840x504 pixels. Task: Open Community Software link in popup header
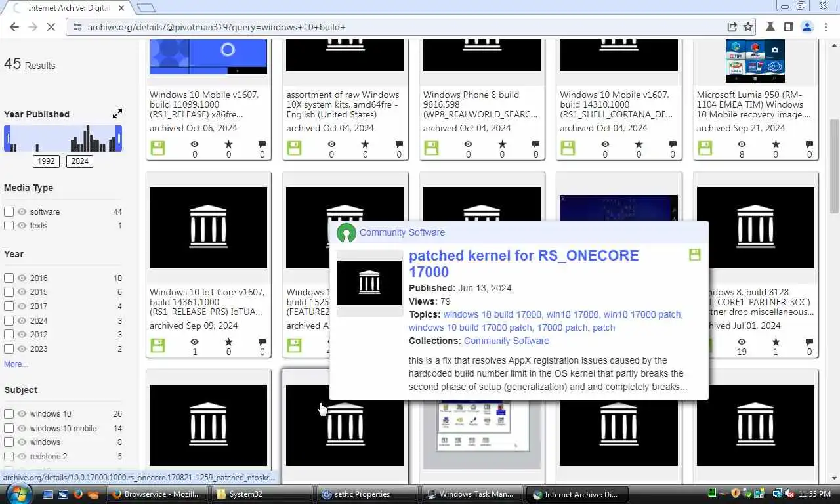coord(402,232)
